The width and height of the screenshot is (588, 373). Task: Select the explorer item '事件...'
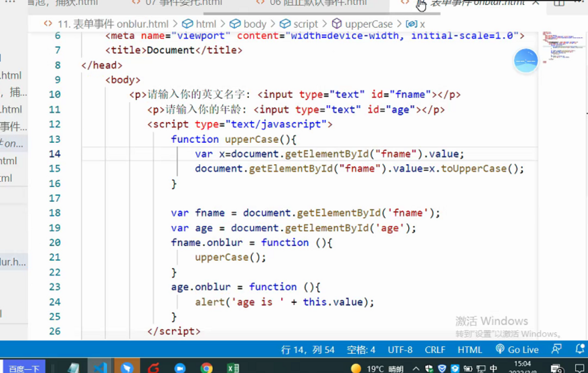(14, 126)
